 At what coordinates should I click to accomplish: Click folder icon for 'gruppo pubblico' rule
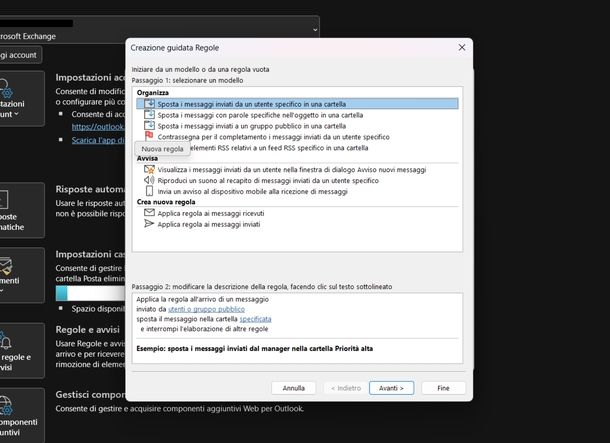tap(149, 125)
